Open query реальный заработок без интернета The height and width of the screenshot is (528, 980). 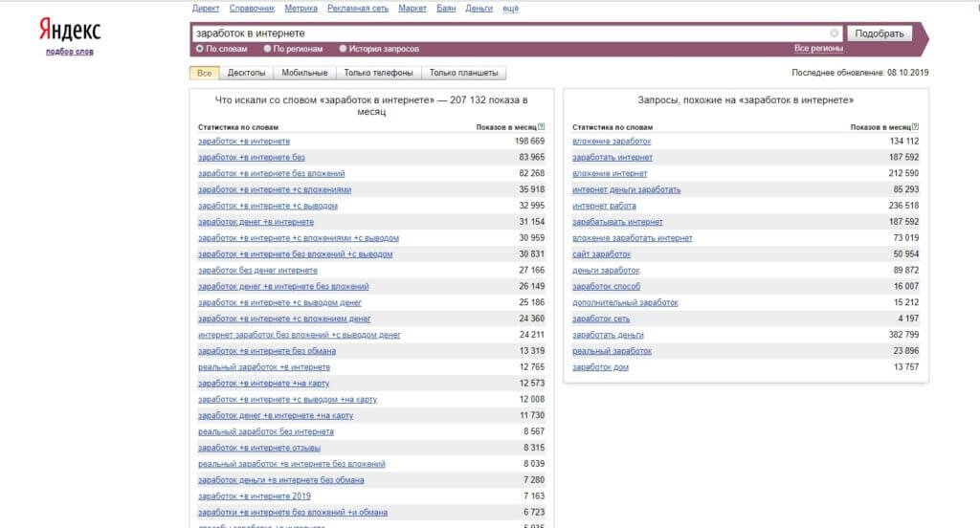point(266,431)
